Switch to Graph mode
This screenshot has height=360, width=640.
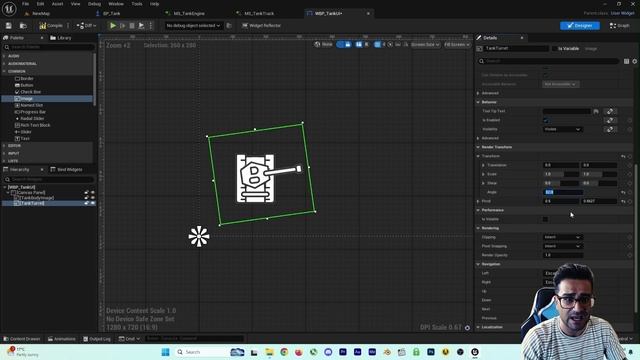click(x=620, y=26)
